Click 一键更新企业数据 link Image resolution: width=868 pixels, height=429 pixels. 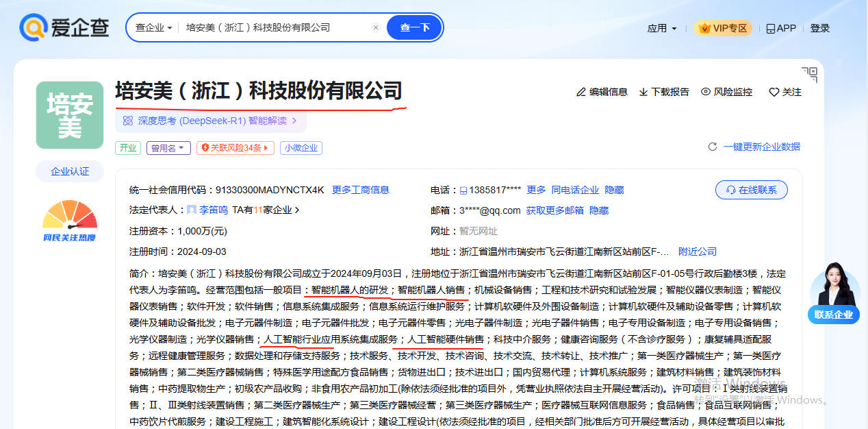[x=762, y=147]
